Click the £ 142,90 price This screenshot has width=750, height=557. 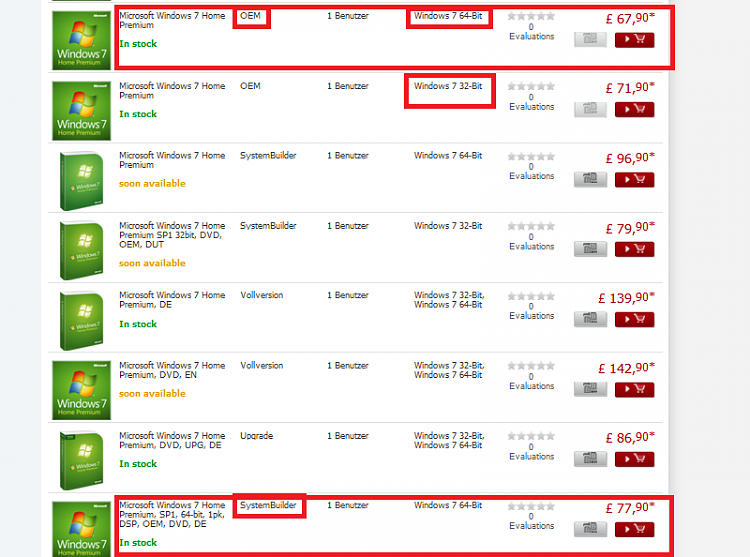click(626, 368)
